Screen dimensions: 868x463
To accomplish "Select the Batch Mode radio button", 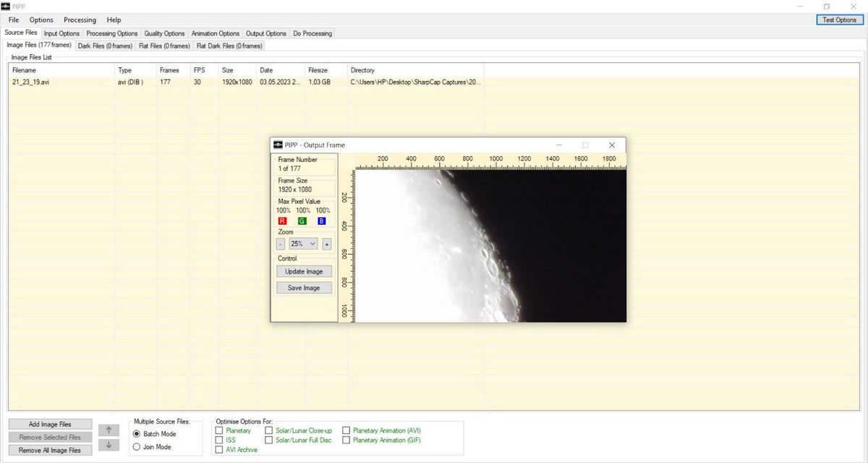I will coord(137,434).
